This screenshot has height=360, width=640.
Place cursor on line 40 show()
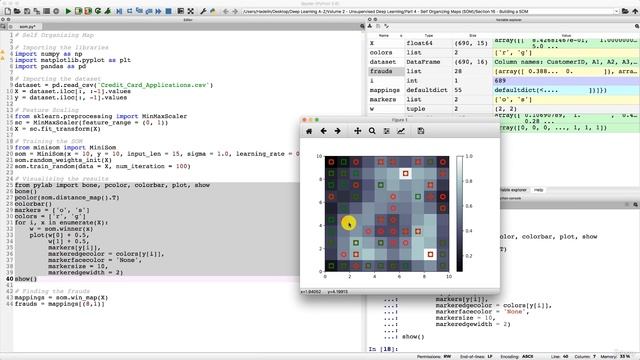26,279
